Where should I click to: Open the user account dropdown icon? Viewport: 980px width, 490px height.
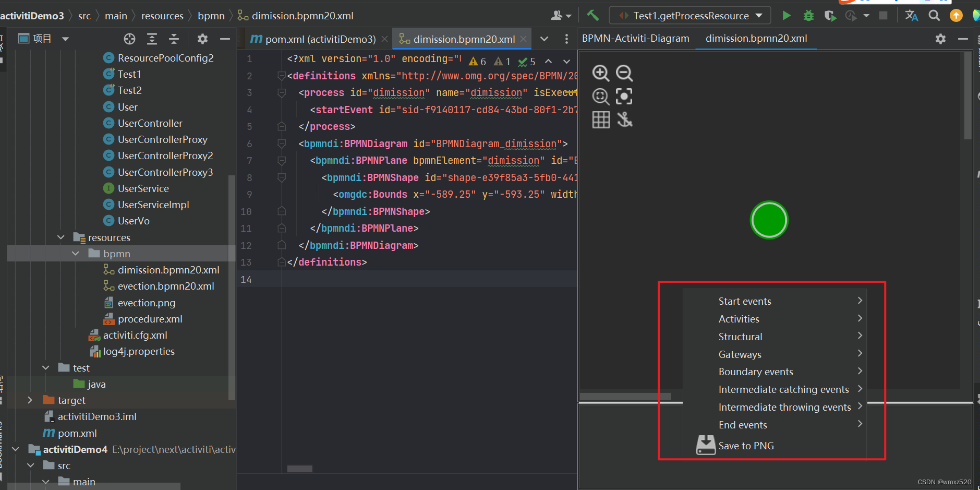(x=561, y=16)
